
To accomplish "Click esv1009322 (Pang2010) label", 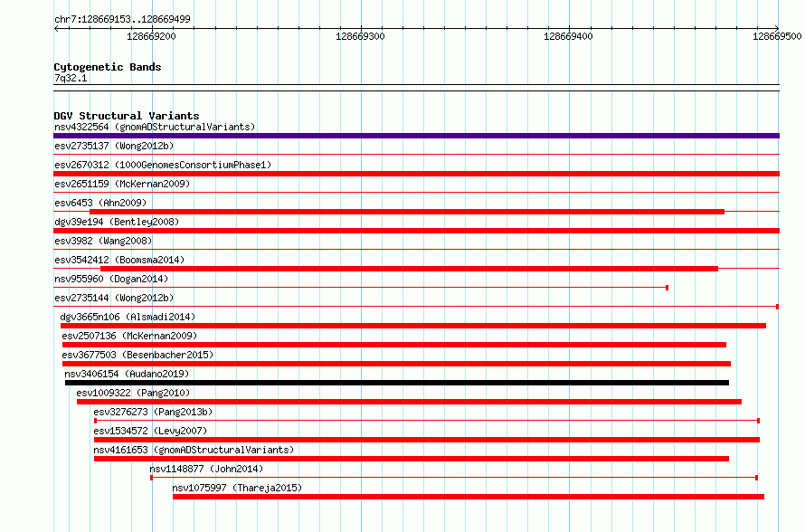I will pyautogui.click(x=133, y=393).
